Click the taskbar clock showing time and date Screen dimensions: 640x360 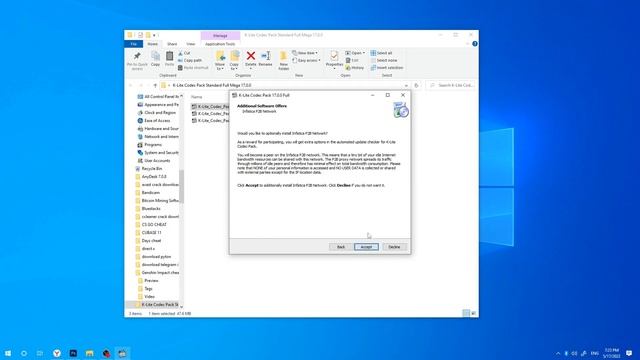click(611, 353)
